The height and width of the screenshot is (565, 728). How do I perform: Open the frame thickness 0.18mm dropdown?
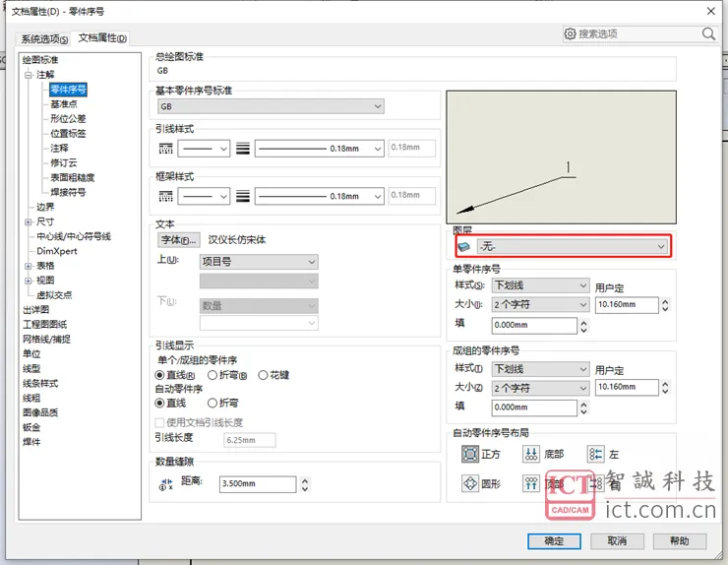click(320, 196)
